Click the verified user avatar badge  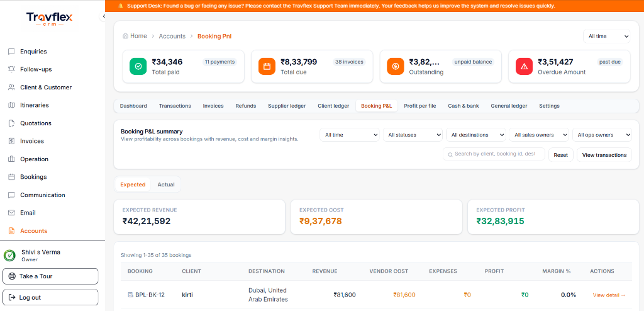9,255
